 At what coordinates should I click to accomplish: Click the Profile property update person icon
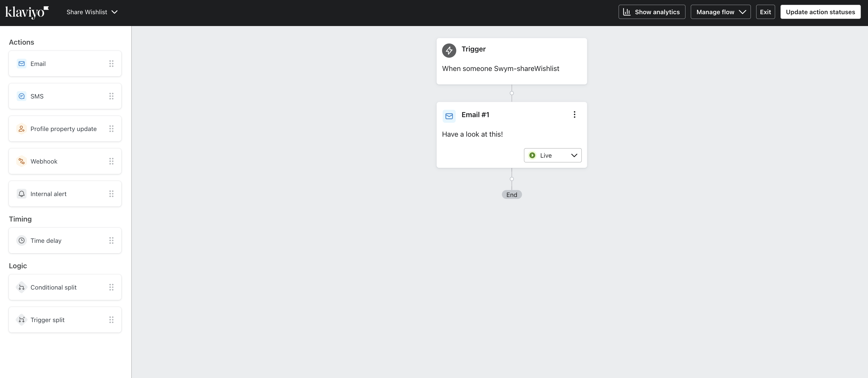[22, 129]
